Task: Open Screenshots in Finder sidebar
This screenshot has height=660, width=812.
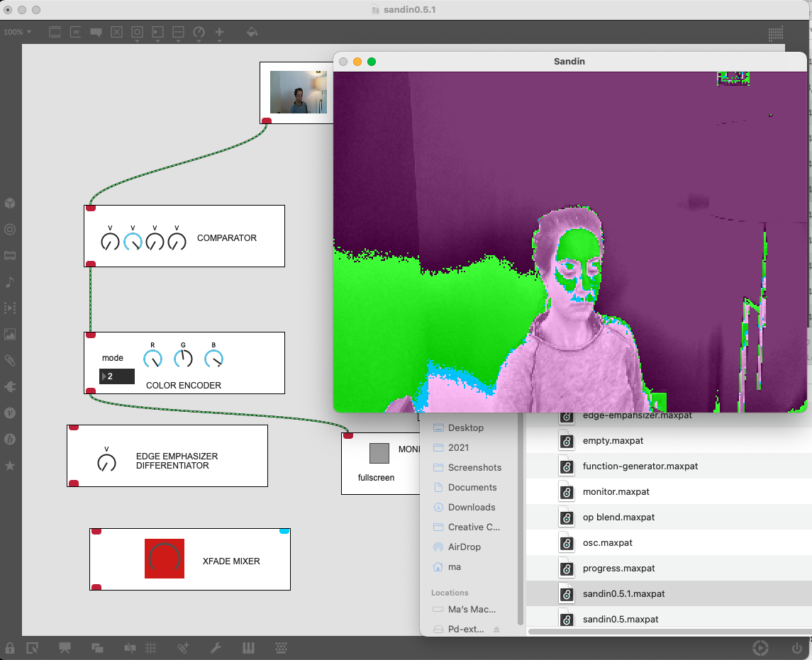Action: [x=474, y=467]
